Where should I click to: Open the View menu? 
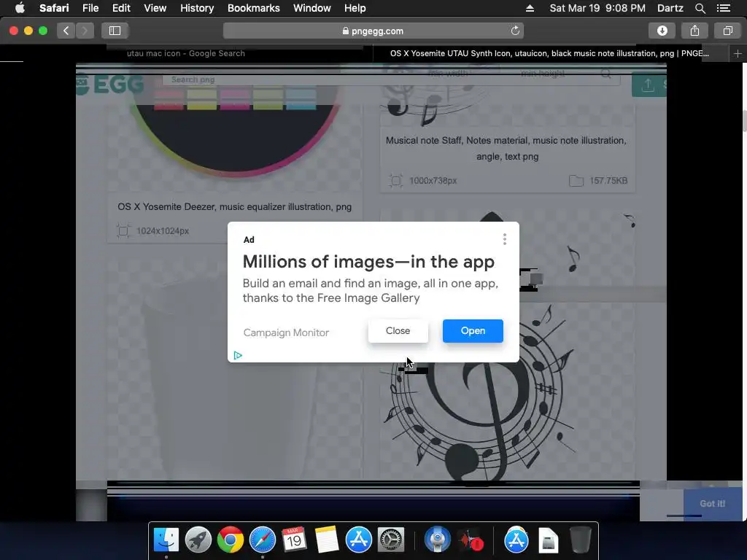pyautogui.click(x=155, y=8)
